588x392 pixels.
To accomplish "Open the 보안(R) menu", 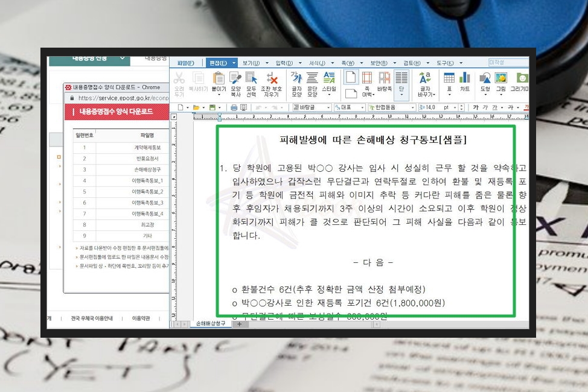I will [x=379, y=63].
